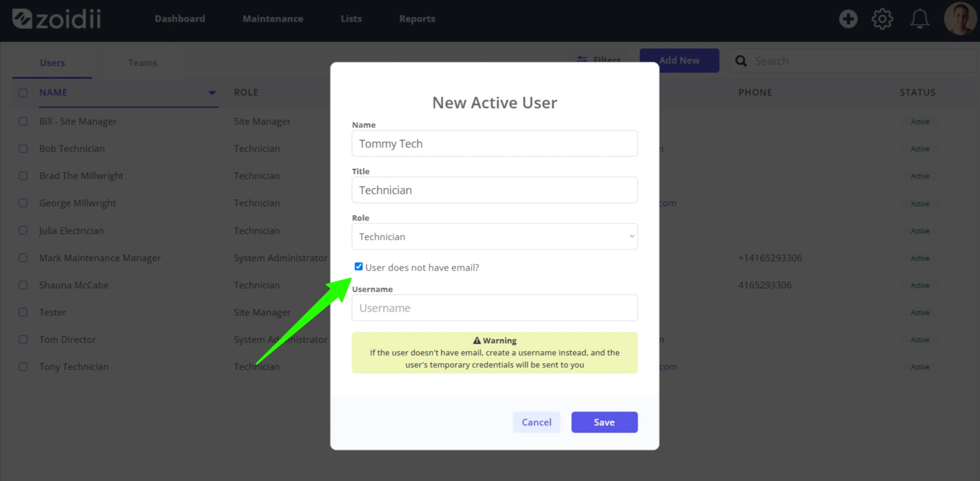
Task: Open the plus quick-add icon
Action: (848, 19)
